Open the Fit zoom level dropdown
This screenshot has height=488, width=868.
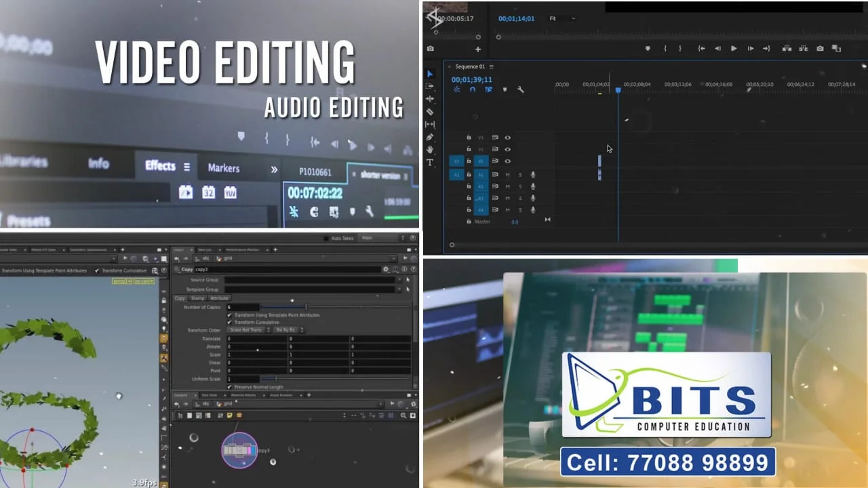561,18
